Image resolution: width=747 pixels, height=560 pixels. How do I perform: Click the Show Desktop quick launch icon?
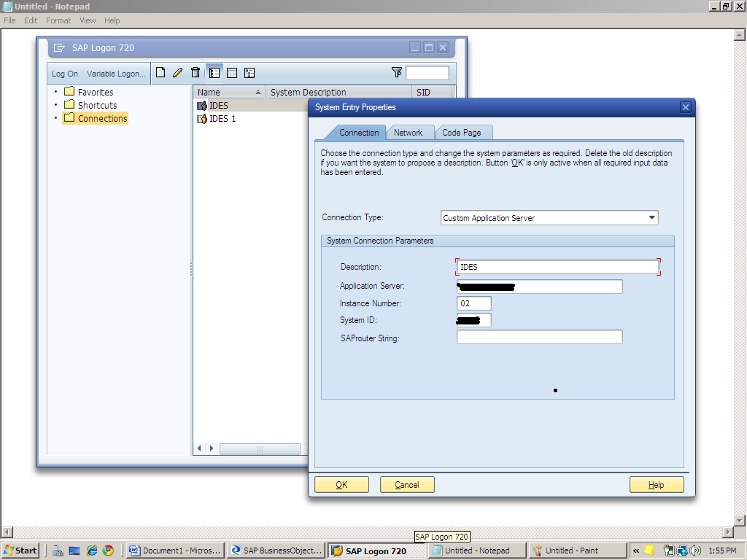(74, 551)
